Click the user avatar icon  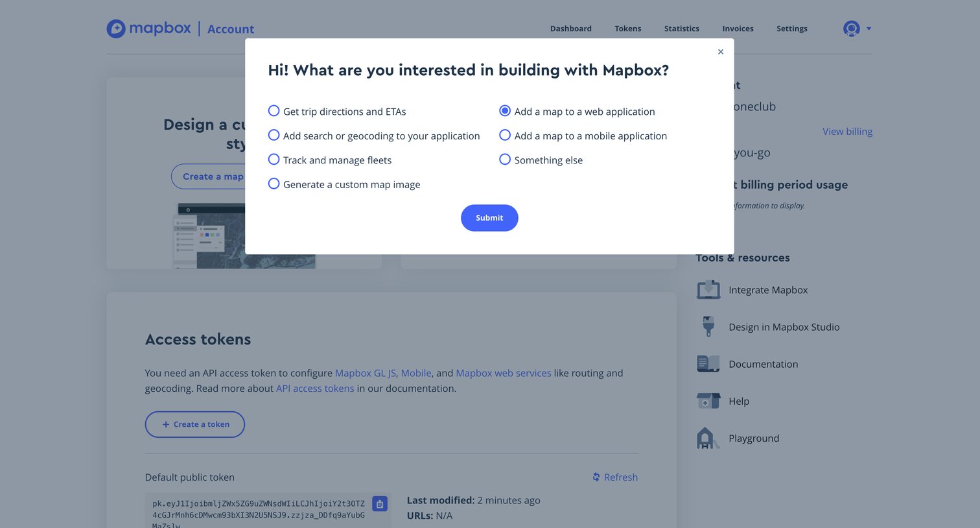click(x=852, y=29)
